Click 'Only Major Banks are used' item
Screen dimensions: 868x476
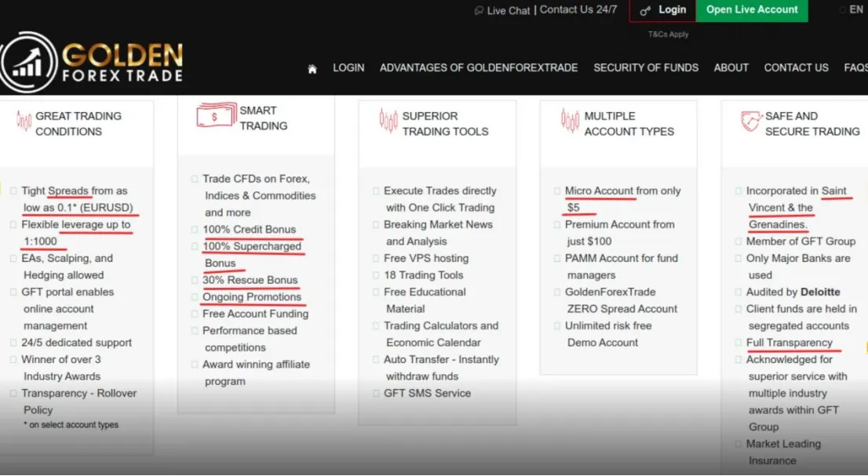(797, 267)
